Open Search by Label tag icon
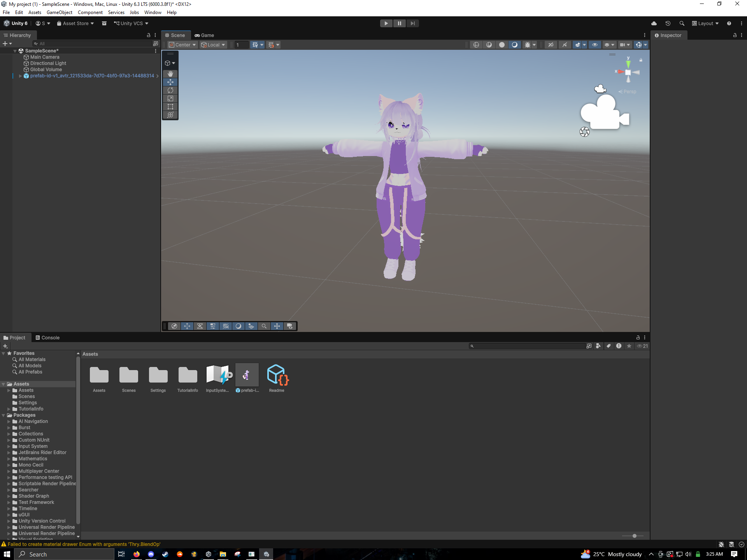Screen dimensions: 747x560 (608, 346)
